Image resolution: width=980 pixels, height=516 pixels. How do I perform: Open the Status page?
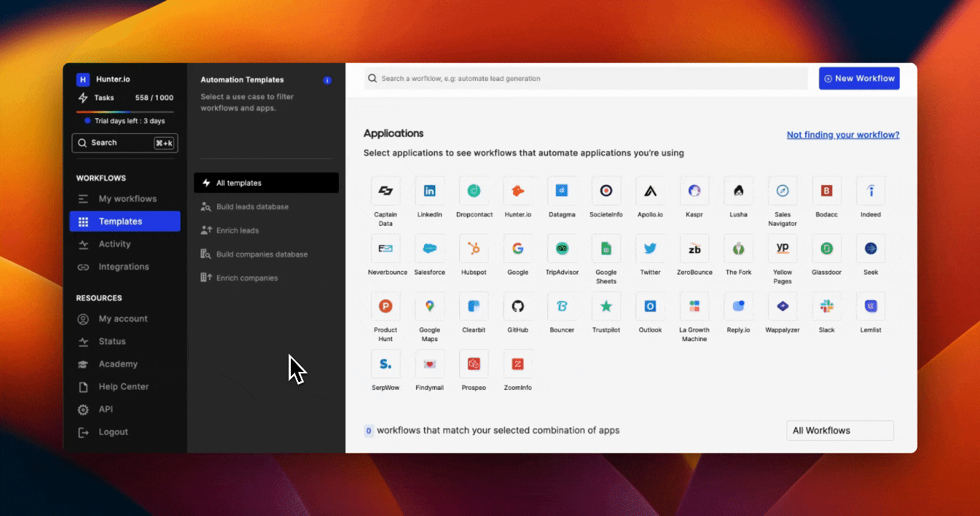(x=125, y=342)
